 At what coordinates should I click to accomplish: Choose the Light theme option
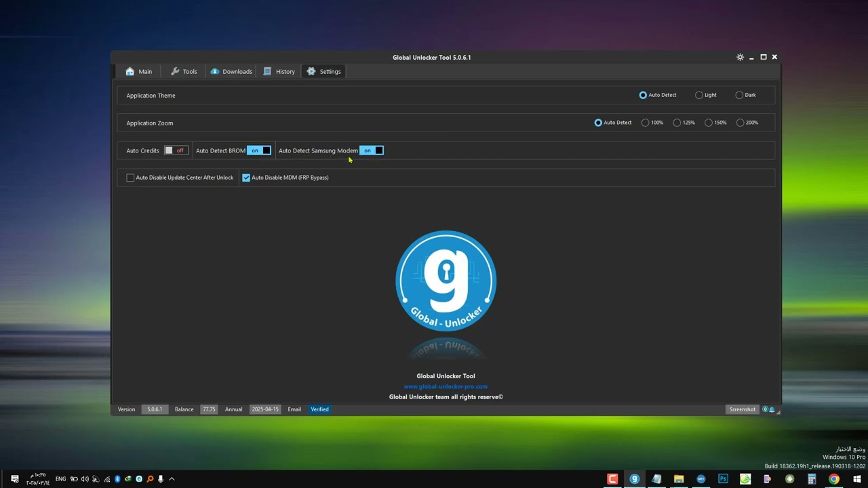[706, 95]
